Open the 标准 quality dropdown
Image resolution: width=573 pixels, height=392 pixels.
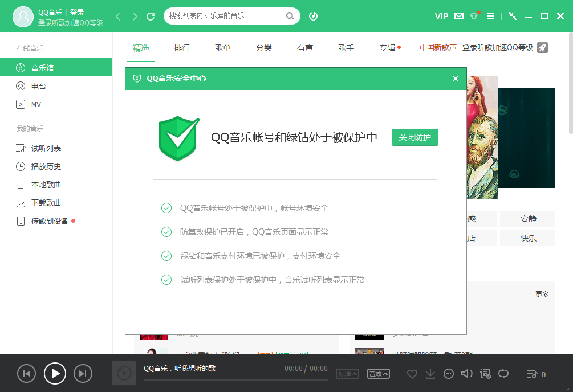click(347, 374)
